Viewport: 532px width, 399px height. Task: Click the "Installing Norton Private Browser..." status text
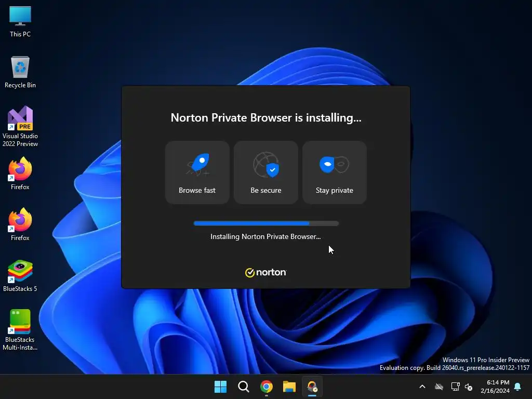pyautogui.click(x=265, y=236)
